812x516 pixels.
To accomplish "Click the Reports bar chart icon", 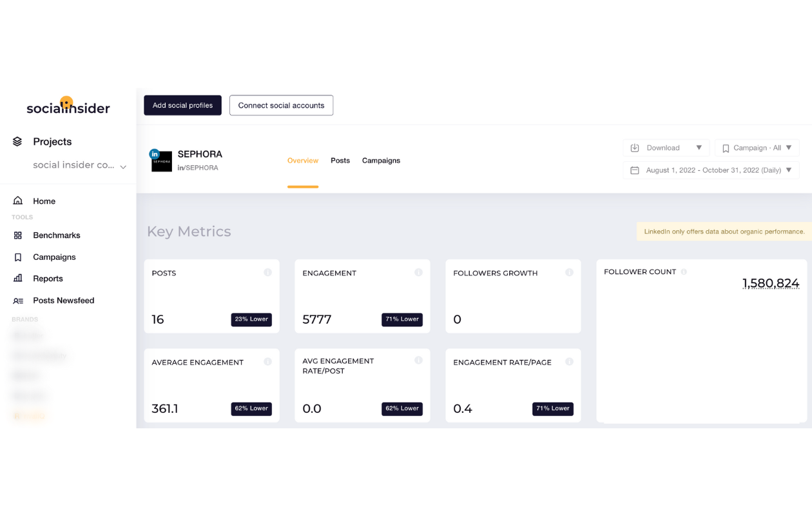I will click(18, 279).
